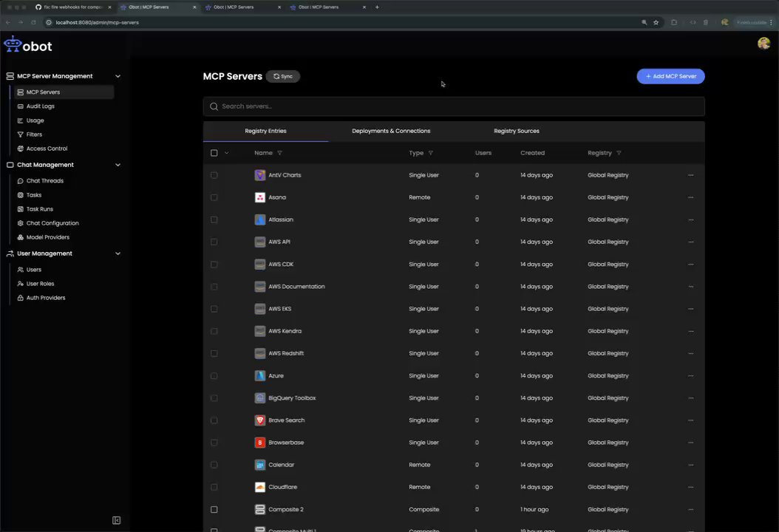This screenshot has height=532, width=779.
Task: Click the AntV Charts server icon
Action: (x=260, y=175)
